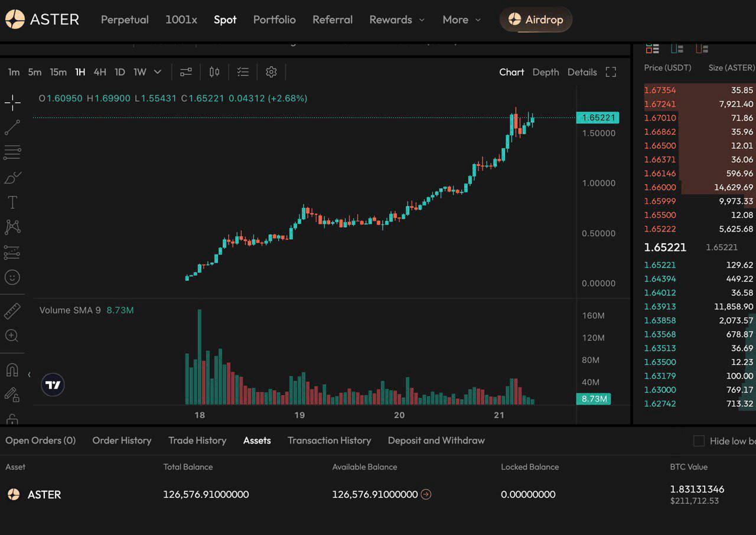
Task: Open the Perpetual trading page
Action: click(125, 19)
